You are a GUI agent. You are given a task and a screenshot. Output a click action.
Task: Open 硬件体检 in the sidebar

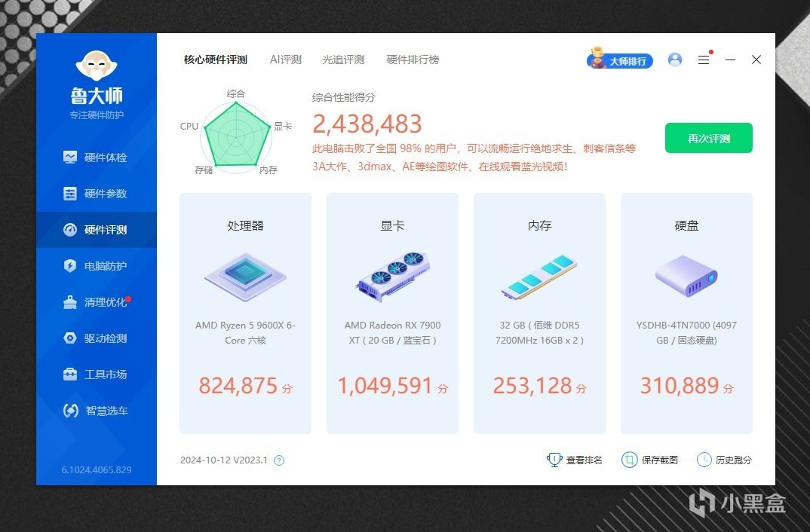click(x=96, y=157)
